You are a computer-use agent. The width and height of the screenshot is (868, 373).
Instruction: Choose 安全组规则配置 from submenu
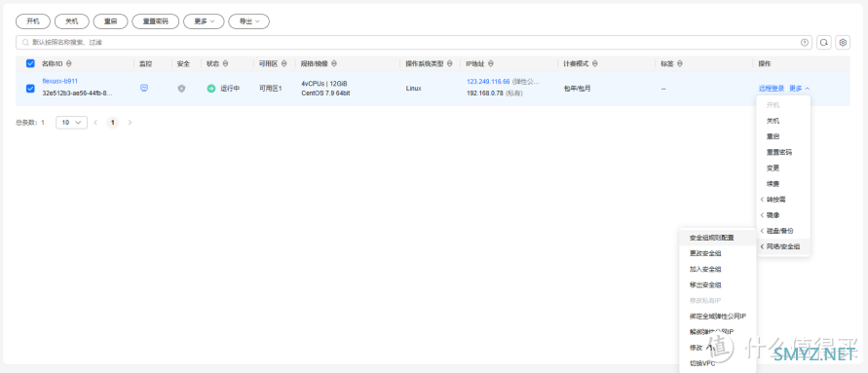pyautogui.click(x=717, y=238)
